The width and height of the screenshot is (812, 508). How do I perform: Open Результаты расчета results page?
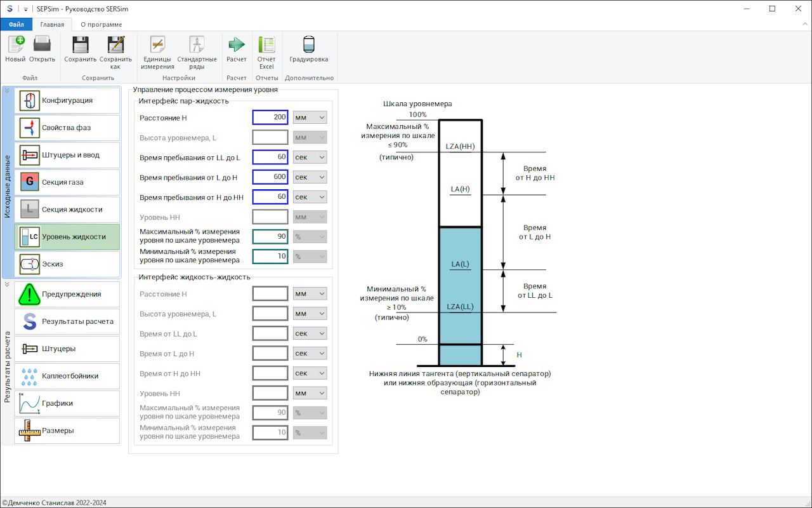pyautogui.click(x=67, y=321)
